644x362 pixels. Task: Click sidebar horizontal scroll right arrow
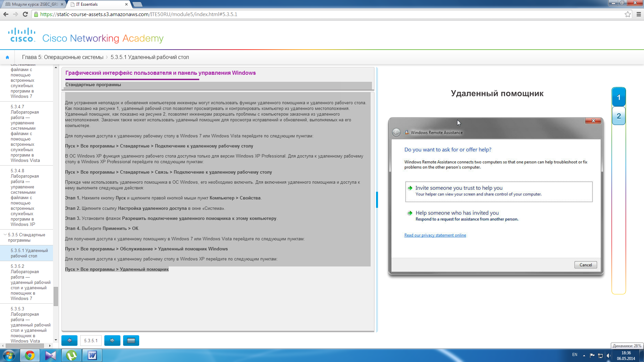(50, 346)
